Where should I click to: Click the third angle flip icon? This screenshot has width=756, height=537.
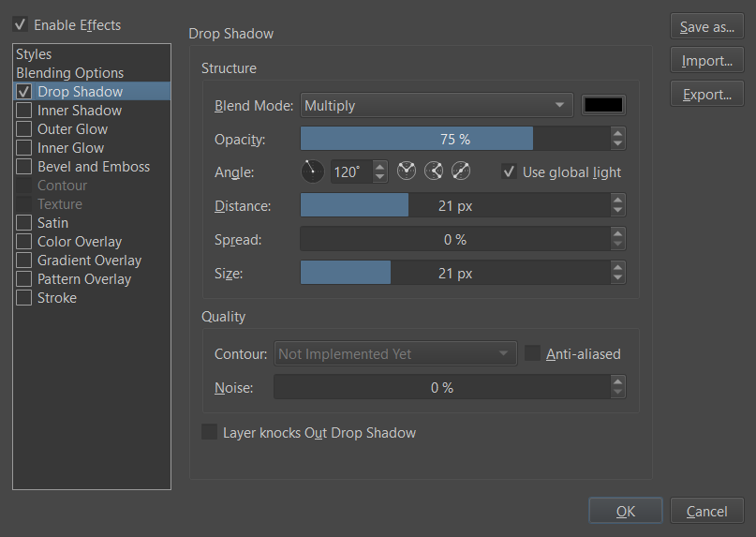(461, 172)
